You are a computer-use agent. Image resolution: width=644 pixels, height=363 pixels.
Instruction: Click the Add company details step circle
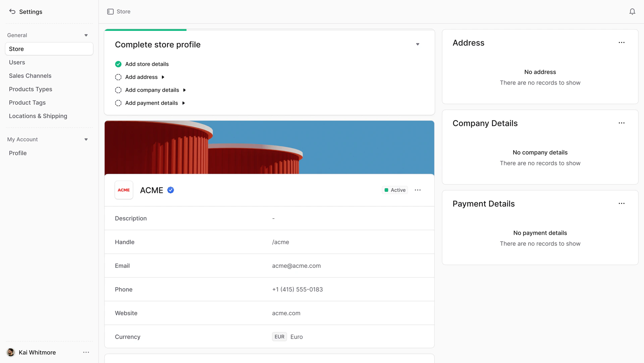coord(118,90)
